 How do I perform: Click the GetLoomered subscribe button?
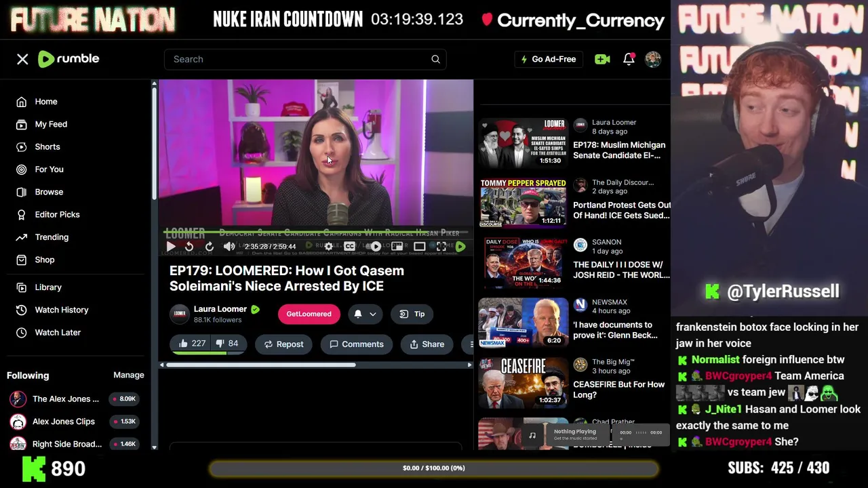click(309, 314)
